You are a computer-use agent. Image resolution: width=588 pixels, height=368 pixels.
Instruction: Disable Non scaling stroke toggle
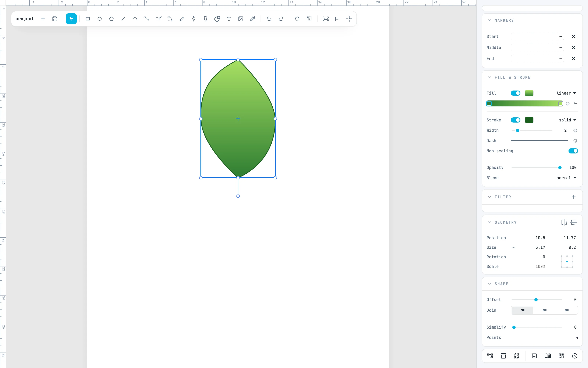[573, 151]
